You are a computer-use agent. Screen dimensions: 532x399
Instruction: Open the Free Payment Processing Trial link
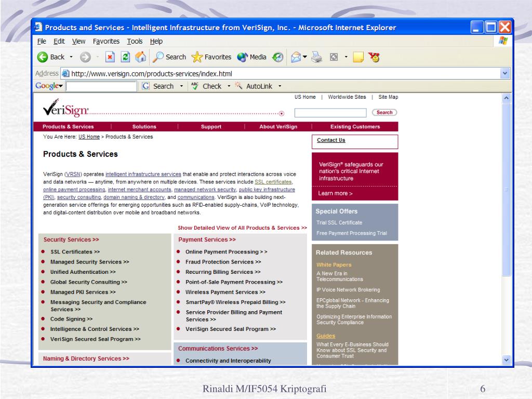coord(352,233)
